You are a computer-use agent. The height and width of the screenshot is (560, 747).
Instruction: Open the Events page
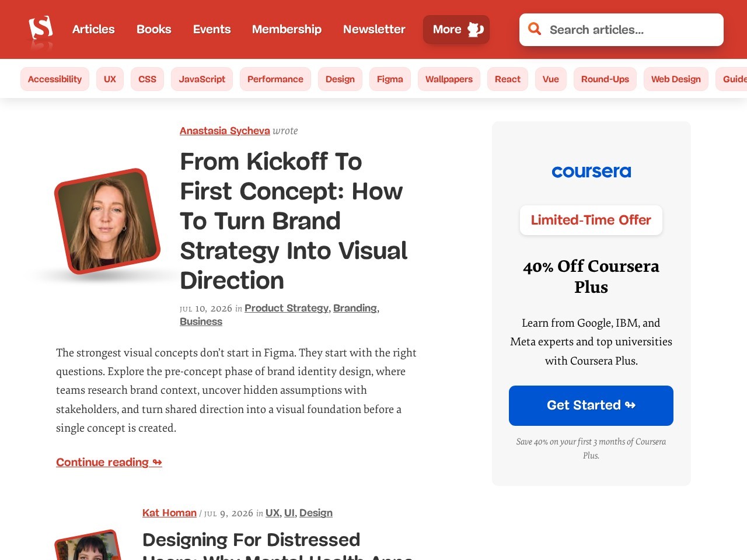coord(212,29)
